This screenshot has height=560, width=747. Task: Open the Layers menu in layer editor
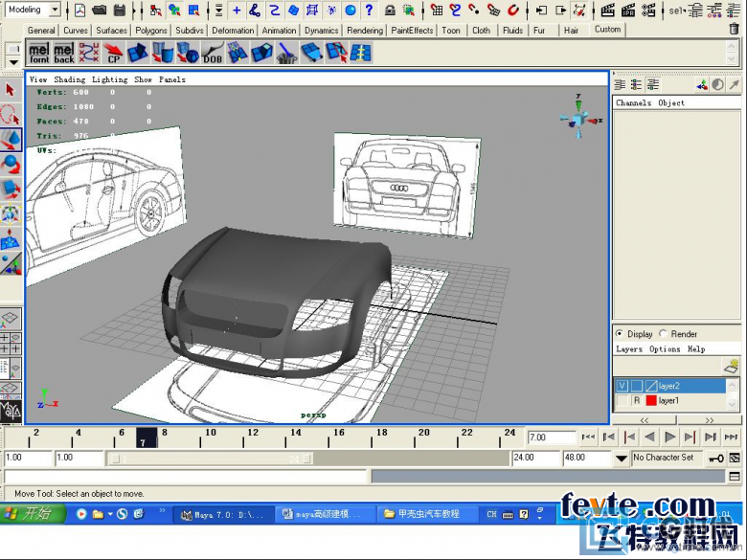(629, 349)
